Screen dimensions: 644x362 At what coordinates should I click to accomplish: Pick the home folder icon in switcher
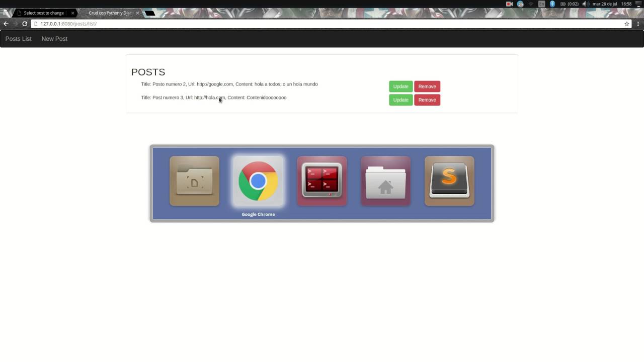(x=385, y=181)
